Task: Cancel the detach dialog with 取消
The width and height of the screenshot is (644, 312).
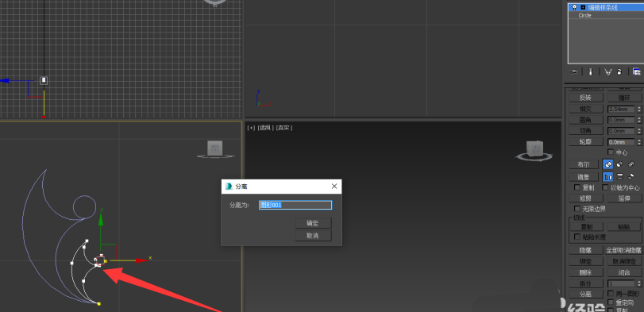Action: [x=313, y=236]
